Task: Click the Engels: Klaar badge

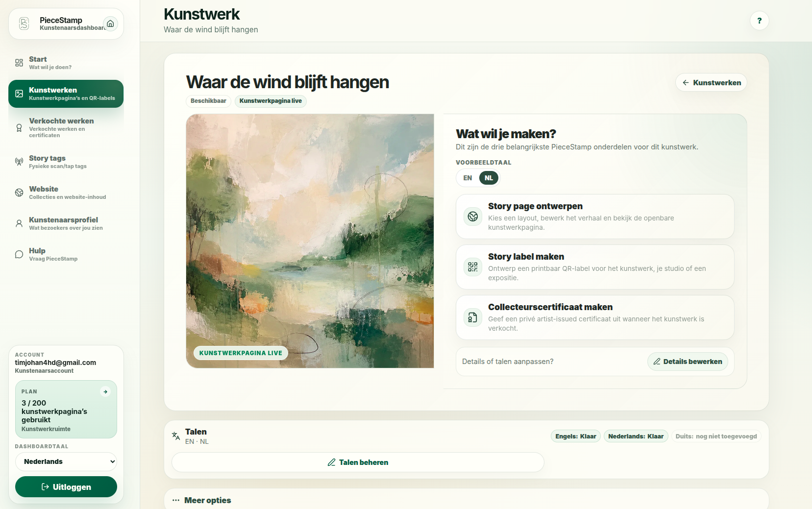Action: (x=576, y=436)
